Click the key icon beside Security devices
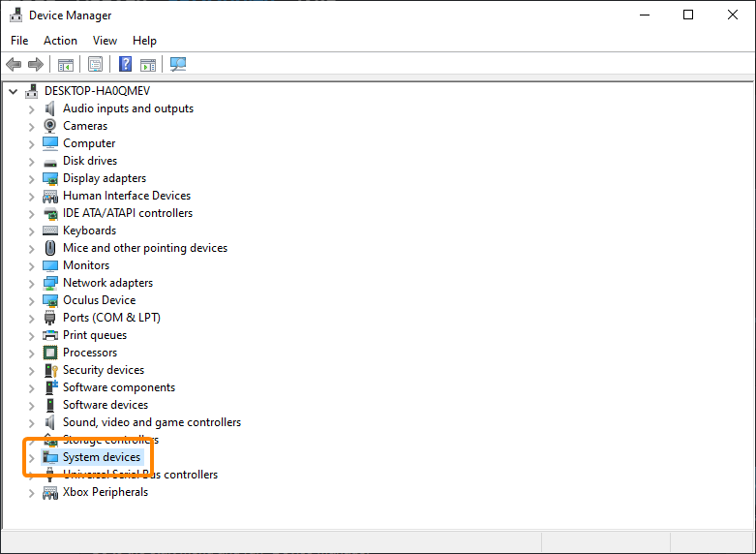Viewport: 756px width, 554px height. pos(51,370)
